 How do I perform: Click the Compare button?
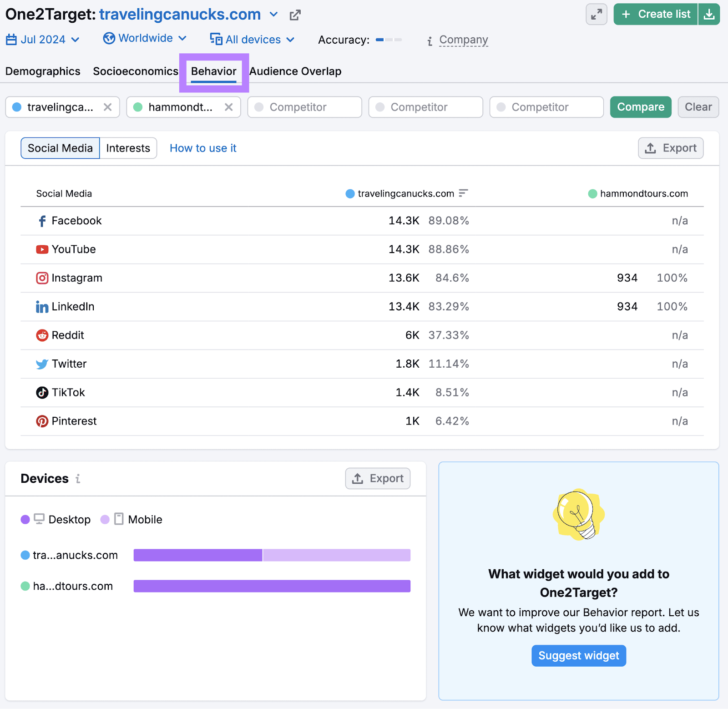point(641,107)
